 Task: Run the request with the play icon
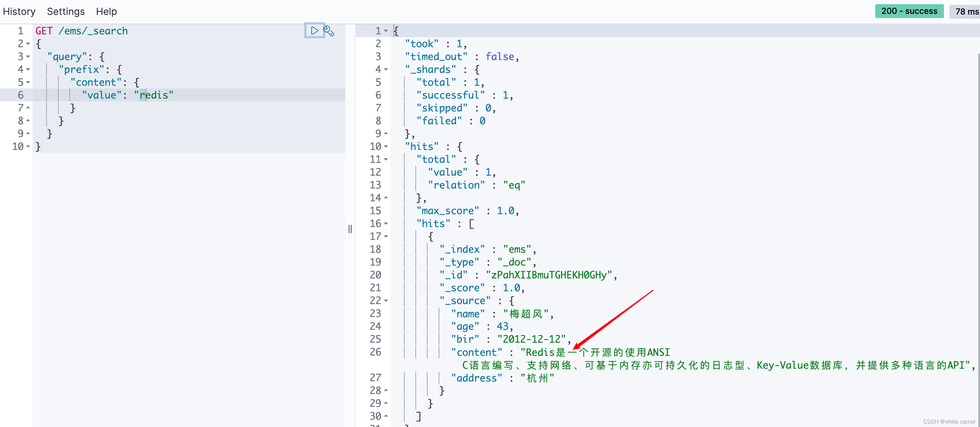(x=314, y=31)
